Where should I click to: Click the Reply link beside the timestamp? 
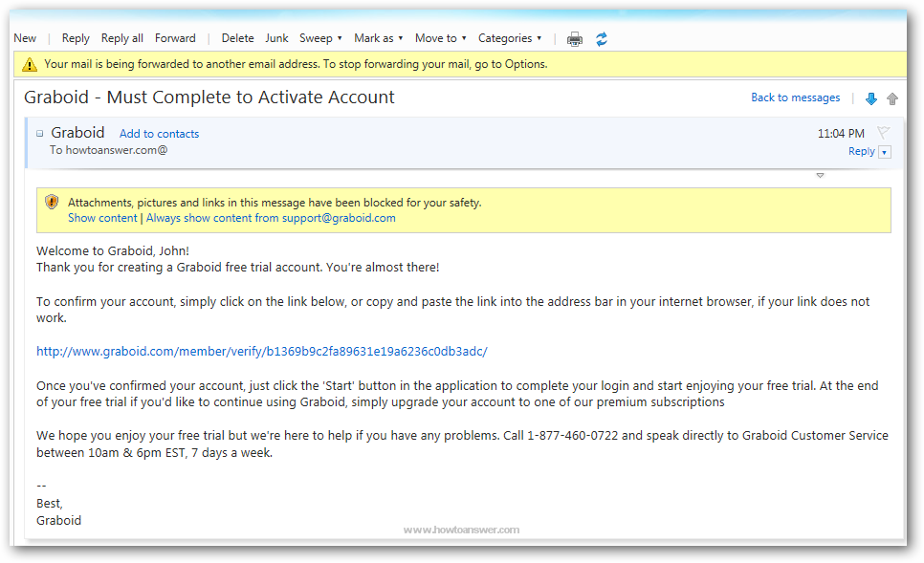coord(861,151)
